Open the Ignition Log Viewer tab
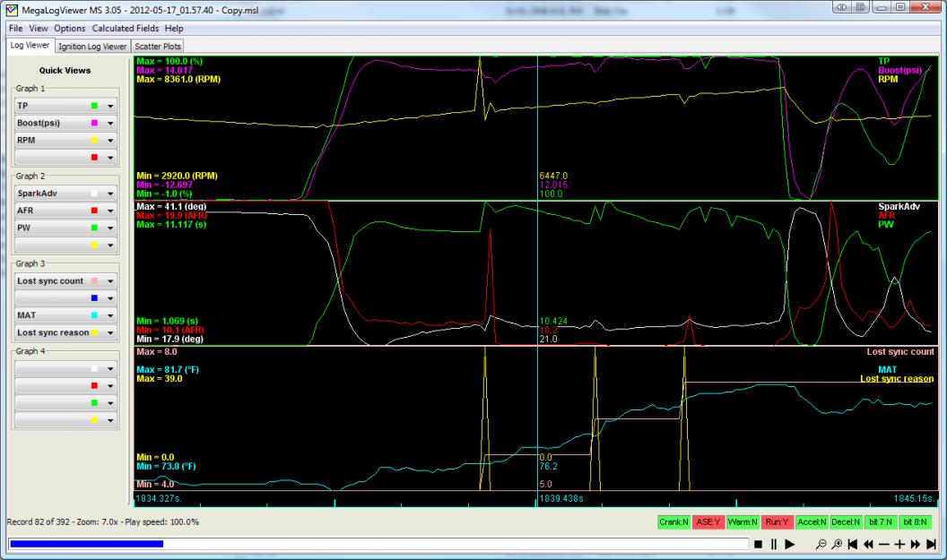Viewport: 947px width, 560px height. (x=92, y=46)
